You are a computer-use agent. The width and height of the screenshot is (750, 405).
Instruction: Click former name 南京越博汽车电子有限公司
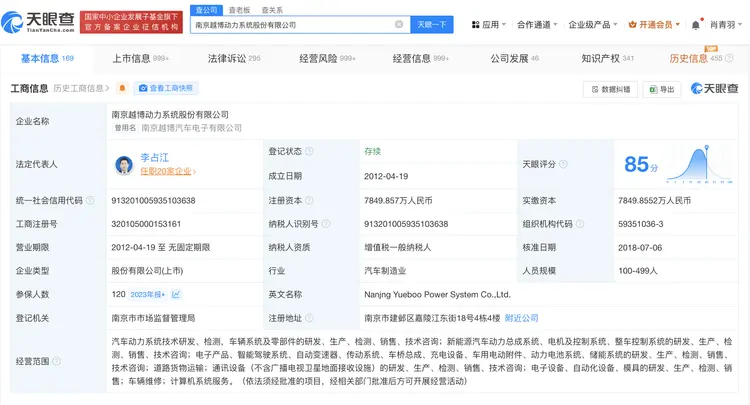click(x=191, y=128)
